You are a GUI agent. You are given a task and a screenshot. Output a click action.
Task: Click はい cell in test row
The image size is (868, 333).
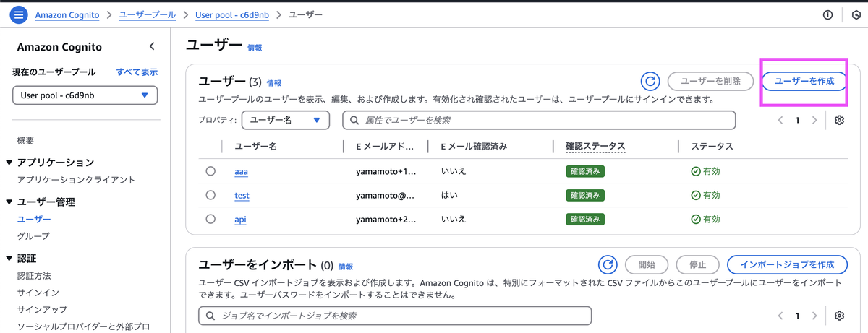point(449,196)
